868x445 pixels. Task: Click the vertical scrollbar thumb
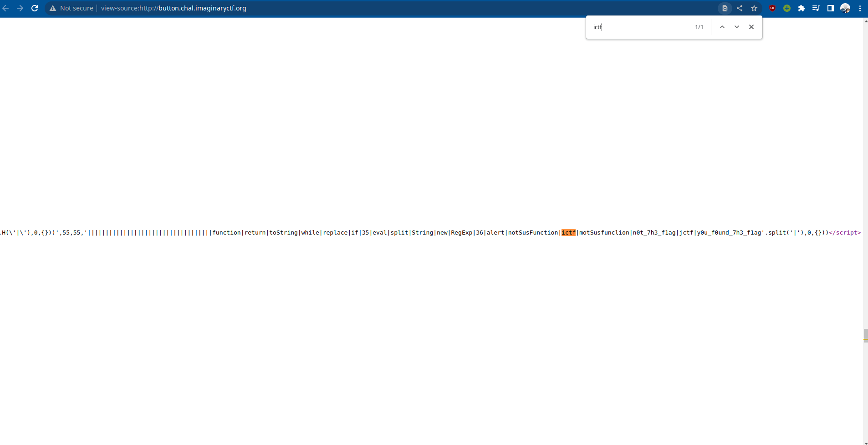click(x=865, y=335)
